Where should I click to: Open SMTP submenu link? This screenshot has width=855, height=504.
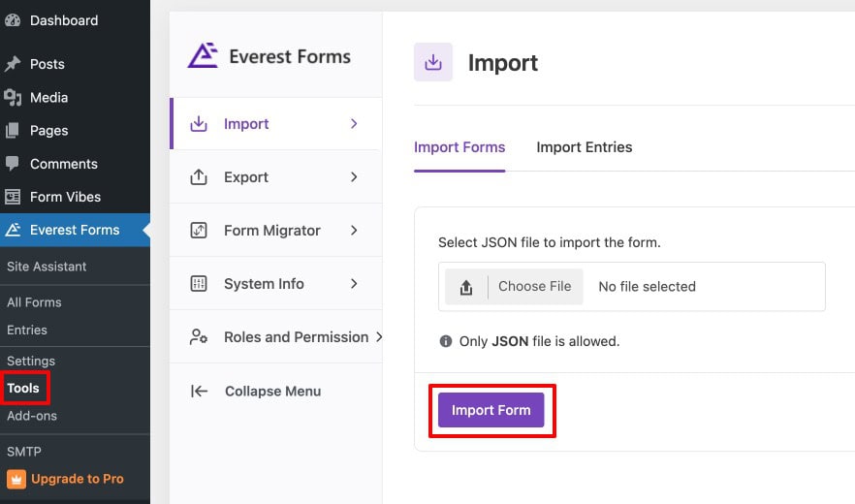coord(24,452)
